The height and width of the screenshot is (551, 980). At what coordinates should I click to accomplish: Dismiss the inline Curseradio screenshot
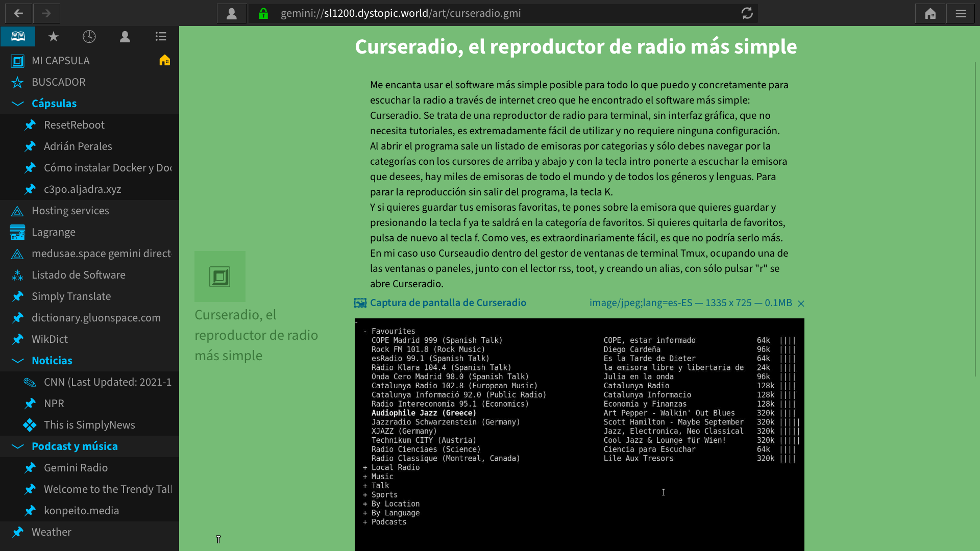pyautogui.click(x=801, y=303)
